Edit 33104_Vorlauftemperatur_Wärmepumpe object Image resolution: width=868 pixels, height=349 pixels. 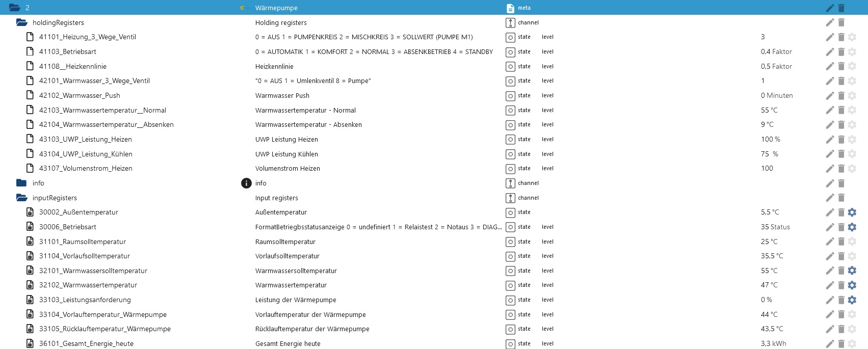point(830,314)
